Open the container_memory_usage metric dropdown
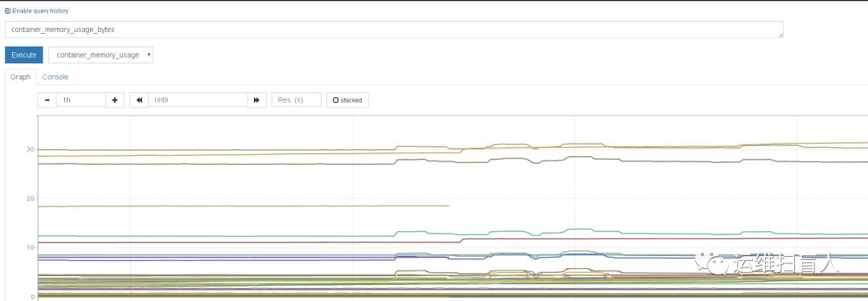868x301 pixels. pos(100,55)
